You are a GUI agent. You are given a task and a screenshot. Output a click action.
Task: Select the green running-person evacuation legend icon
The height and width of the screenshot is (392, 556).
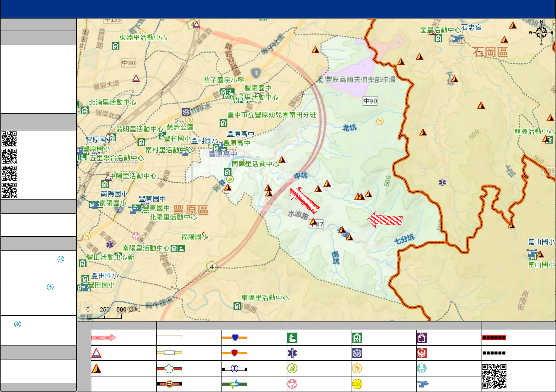point(292,338)
